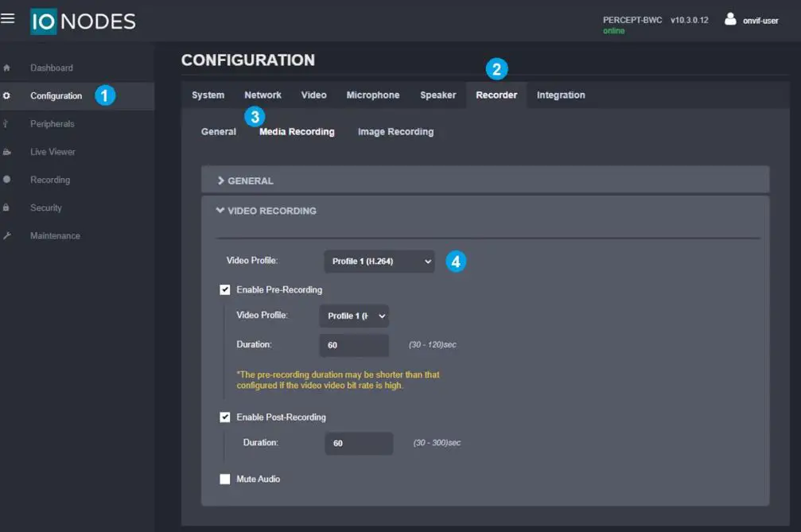Screen dimensions: 801x532
Task: Select Configuration in the sidebar
Action: [x=56, y=96]
